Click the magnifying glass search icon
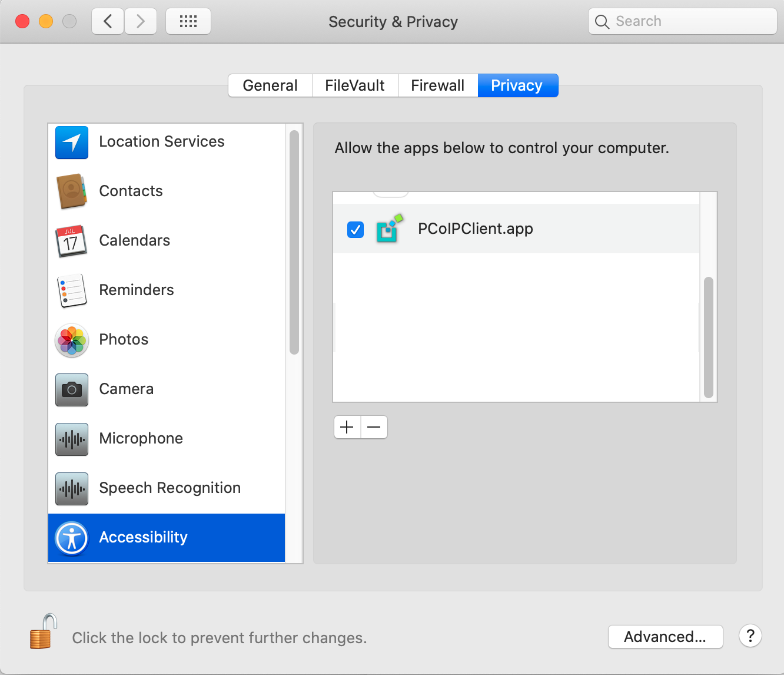 tap(602, 22)
